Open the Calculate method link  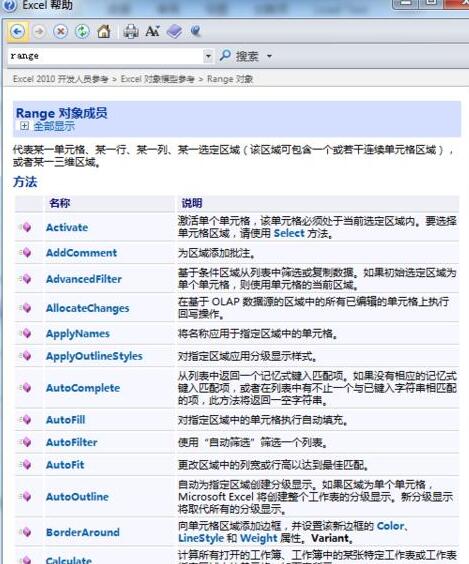pyautogui.click(x=69, y=560)
